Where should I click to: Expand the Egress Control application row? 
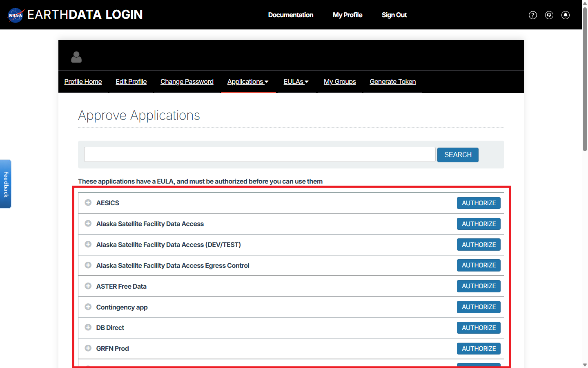coord(88,265)
